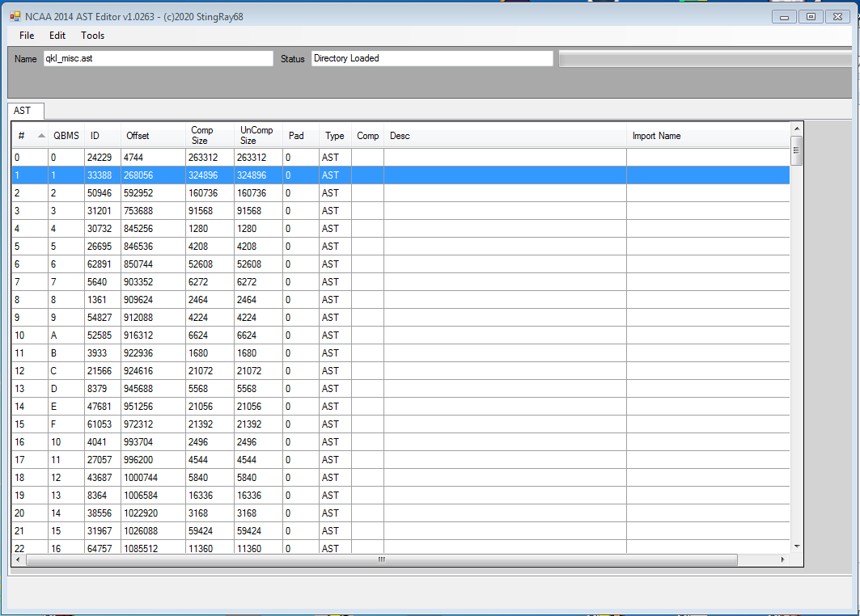Image resolution: width=860 pixels, height=616 pixels.
Task: Select the AST tab
Action: 23,111
